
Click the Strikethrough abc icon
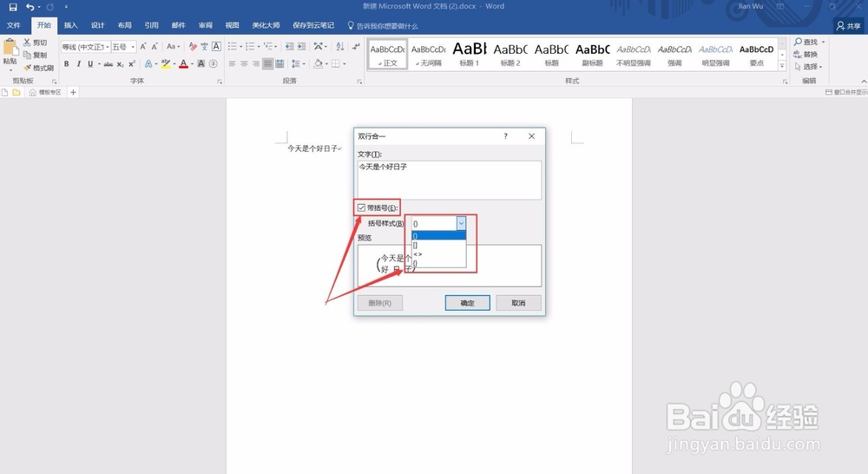(108, 63)
